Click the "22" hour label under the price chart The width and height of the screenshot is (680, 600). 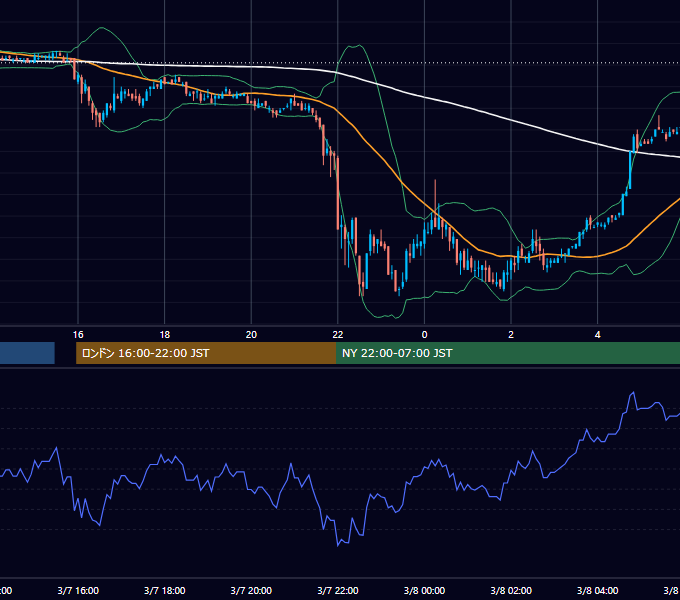[x=338, y=335]
